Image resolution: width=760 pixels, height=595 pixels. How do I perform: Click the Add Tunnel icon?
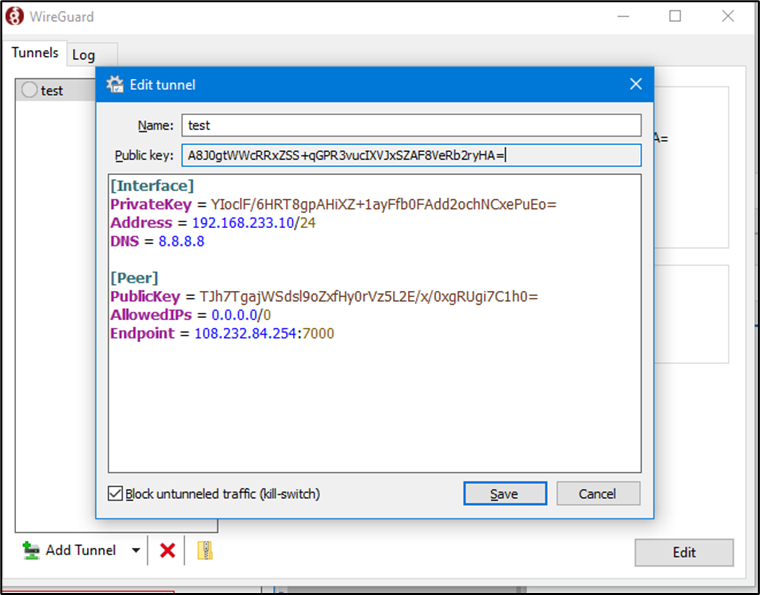30,550
